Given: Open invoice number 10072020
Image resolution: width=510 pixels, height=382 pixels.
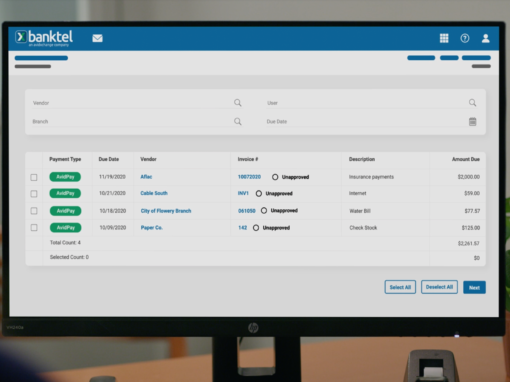Looking at the screenshot, I should click(249, 177).
